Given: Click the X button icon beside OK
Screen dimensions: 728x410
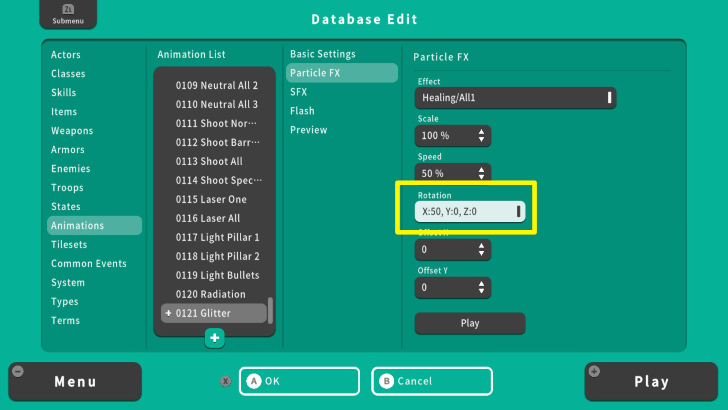Looking at the screenshot, I should (226, 381).
